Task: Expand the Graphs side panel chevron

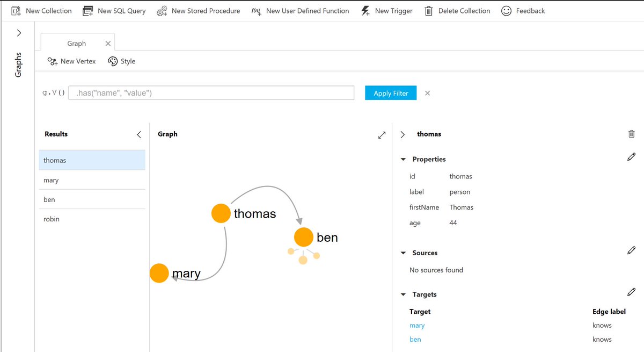Action: click(19, 33)
